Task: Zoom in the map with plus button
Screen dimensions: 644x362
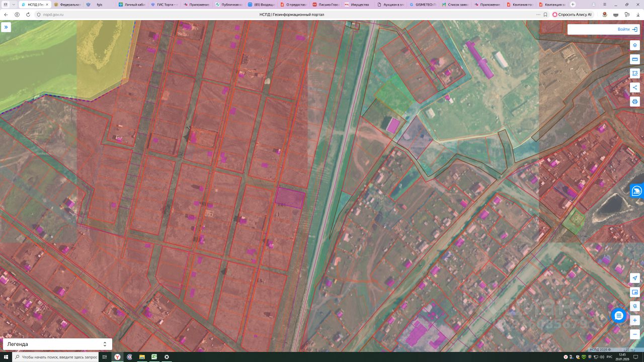Action: coord(635,320)
